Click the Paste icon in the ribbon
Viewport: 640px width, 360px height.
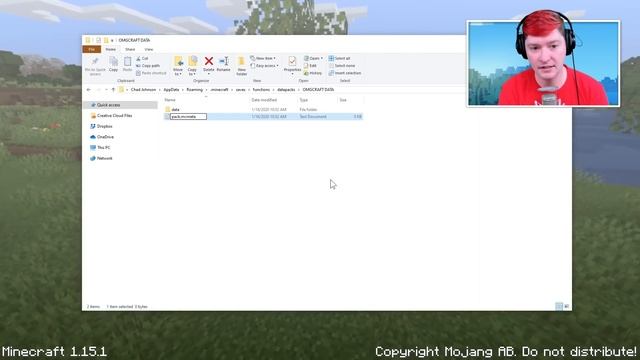(127, 62)
